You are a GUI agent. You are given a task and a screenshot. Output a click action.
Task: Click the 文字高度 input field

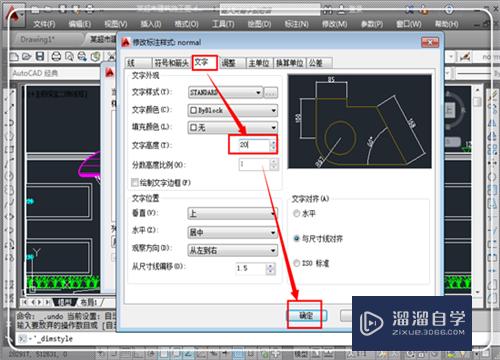253,145
